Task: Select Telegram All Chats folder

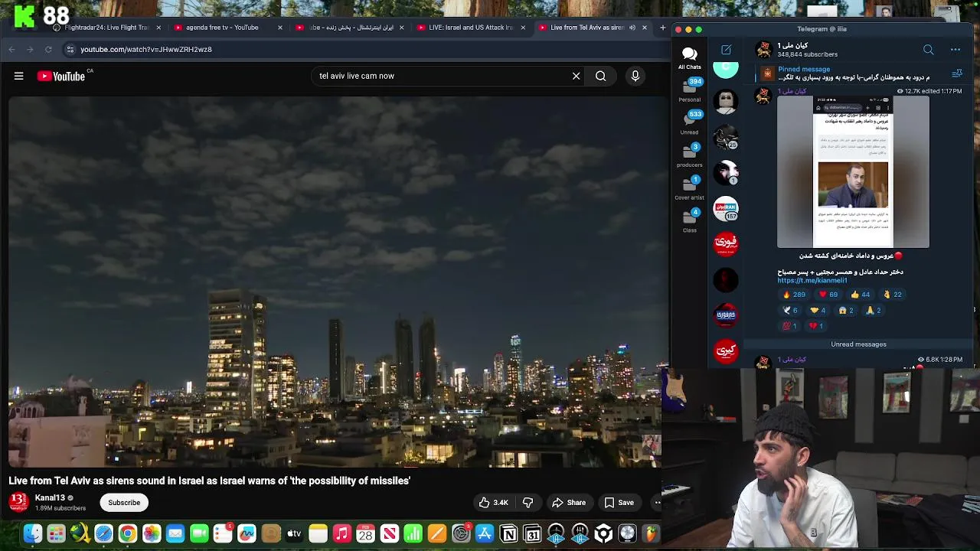Action: [689, 57]
